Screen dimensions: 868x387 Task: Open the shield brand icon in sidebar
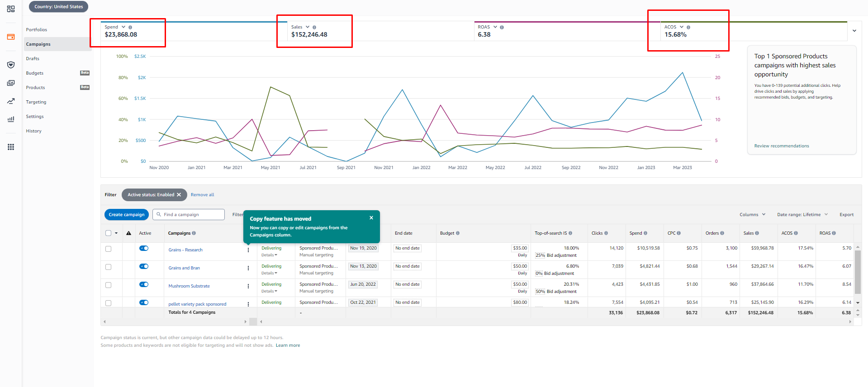11,65
